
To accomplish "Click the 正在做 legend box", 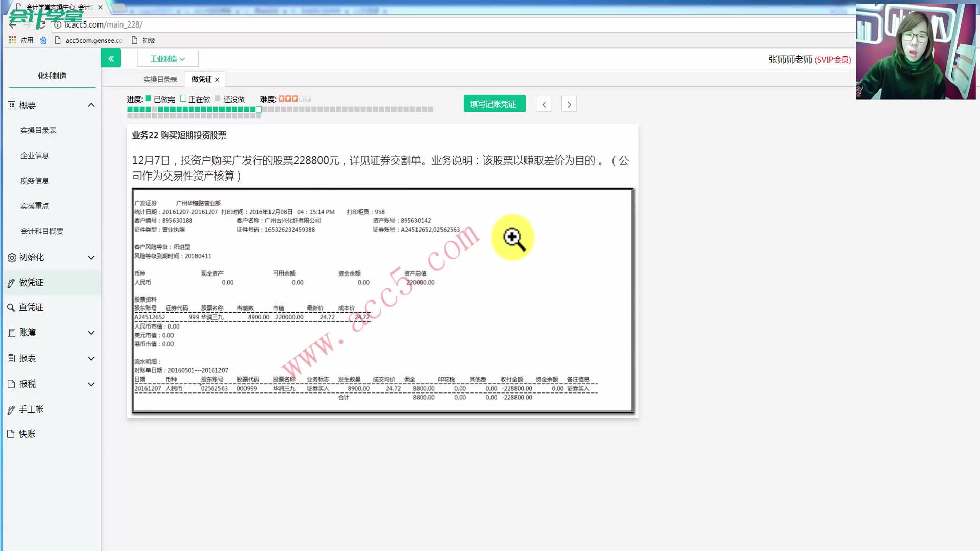I will [x=183, y=98].
